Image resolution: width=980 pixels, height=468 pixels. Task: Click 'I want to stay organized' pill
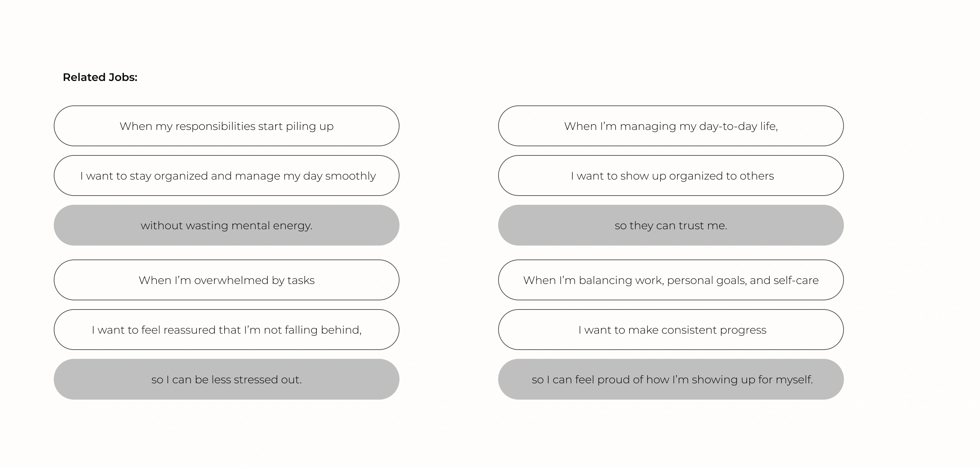(x=226, y=175)
